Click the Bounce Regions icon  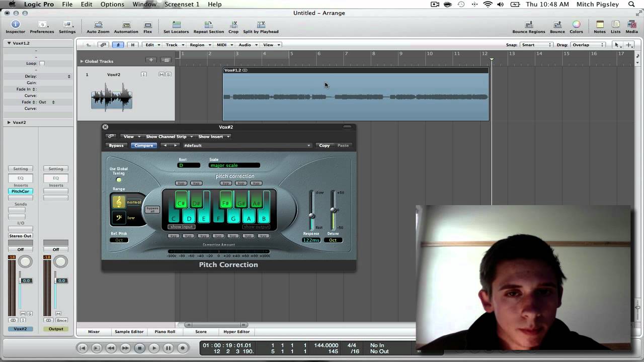coord(529,27)
